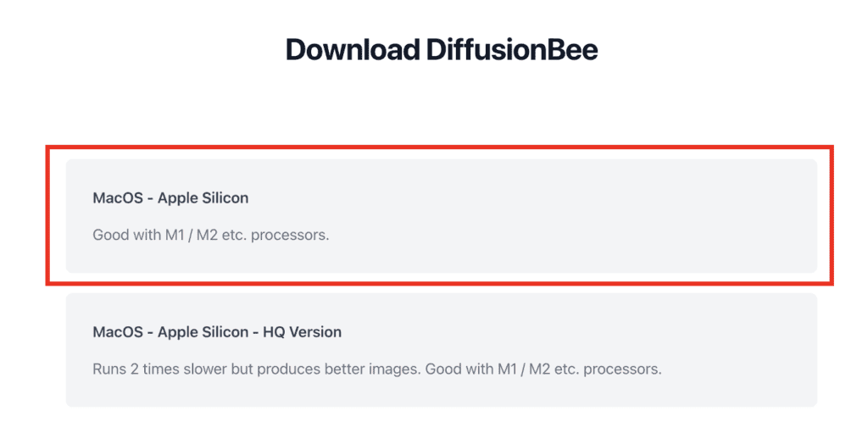868x422 pixels.
Task: Click the word "Download" in the page heading
Action: (353, 50)
